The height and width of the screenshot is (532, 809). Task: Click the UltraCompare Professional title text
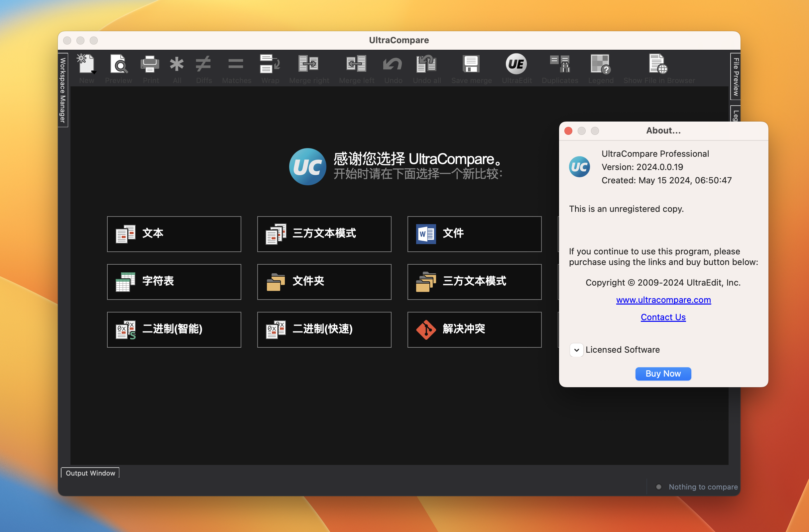coord(655,153)
